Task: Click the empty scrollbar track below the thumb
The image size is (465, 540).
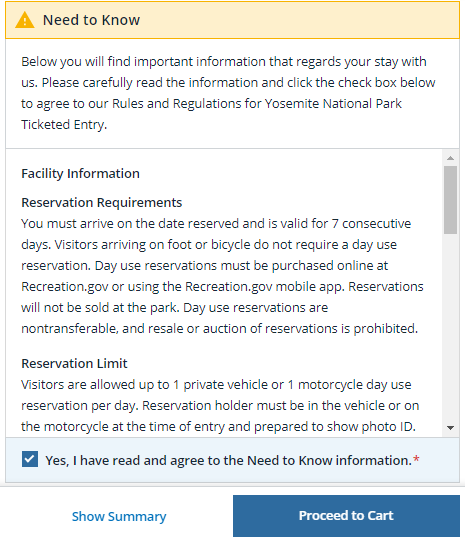Action: pyautogui.click(x=450, y=327)
